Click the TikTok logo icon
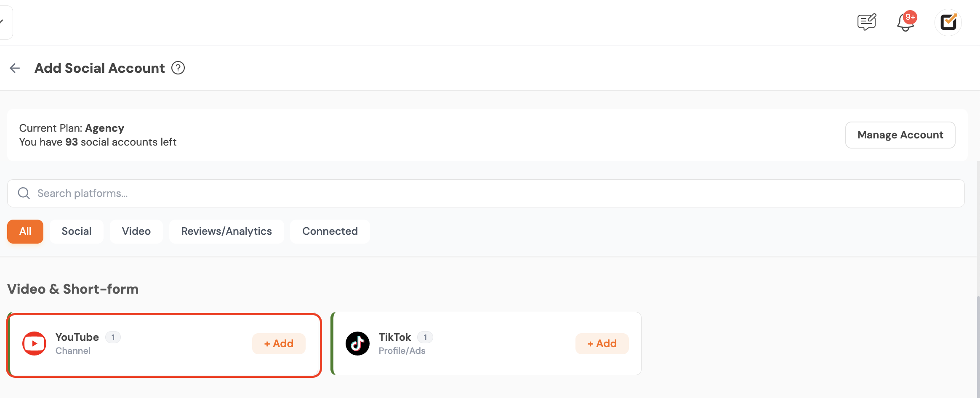 click(x=357, y=343)
